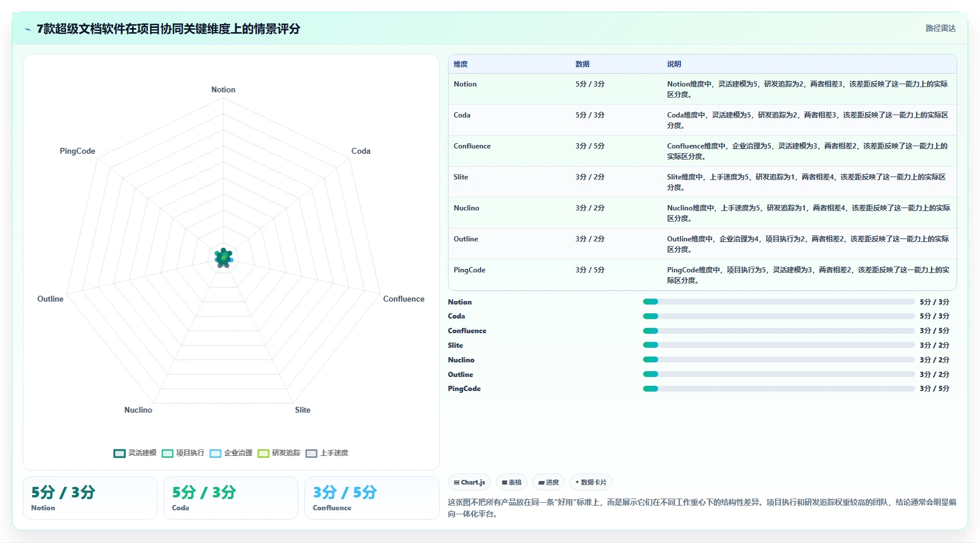
Task: Click the Nuclino row in the table
Action: click(x=702, y=213)
